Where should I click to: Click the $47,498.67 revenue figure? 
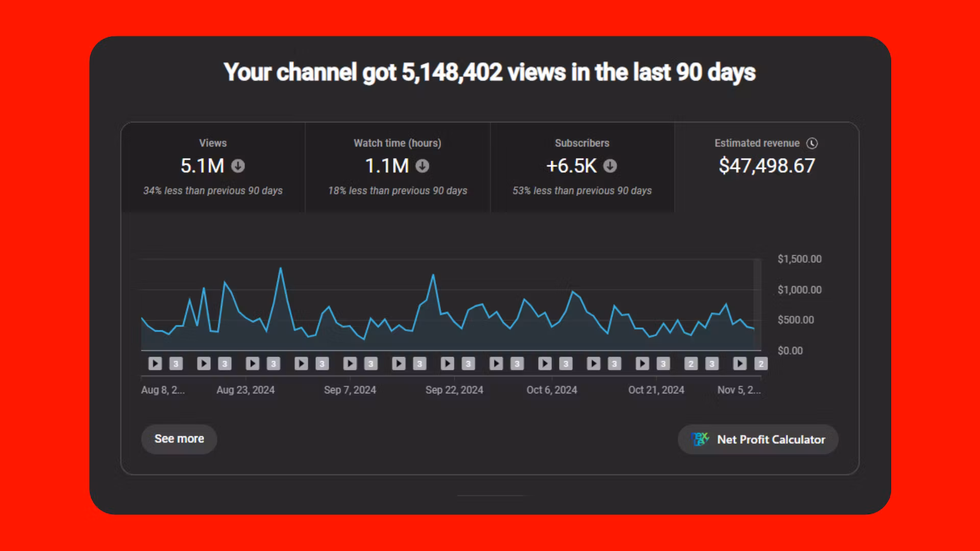[767, 166]
